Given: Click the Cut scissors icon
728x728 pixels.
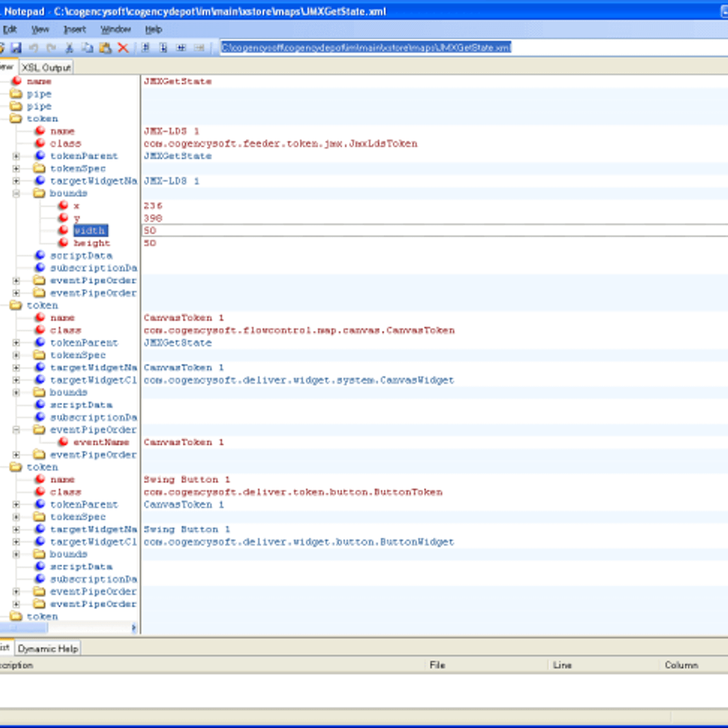Looking at the screenshot, I should (x=69, y=48).
